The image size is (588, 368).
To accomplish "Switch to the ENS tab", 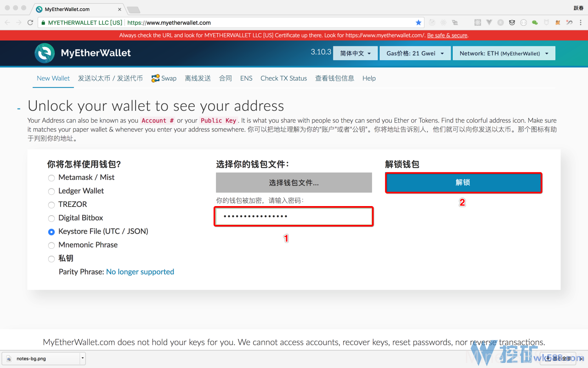I will point(246,78).
